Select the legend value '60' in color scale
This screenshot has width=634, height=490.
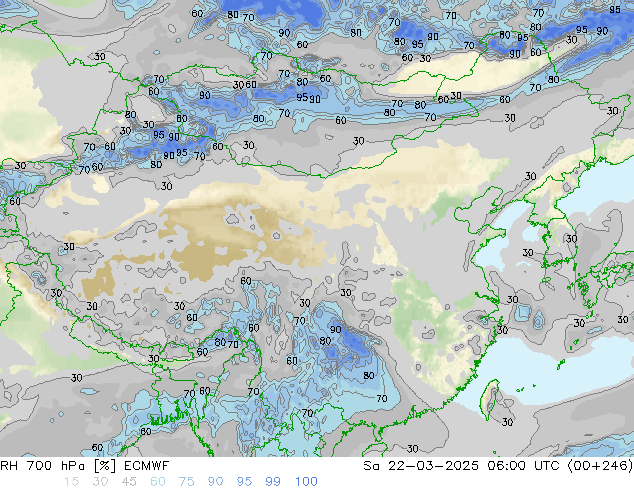[158, 482]
